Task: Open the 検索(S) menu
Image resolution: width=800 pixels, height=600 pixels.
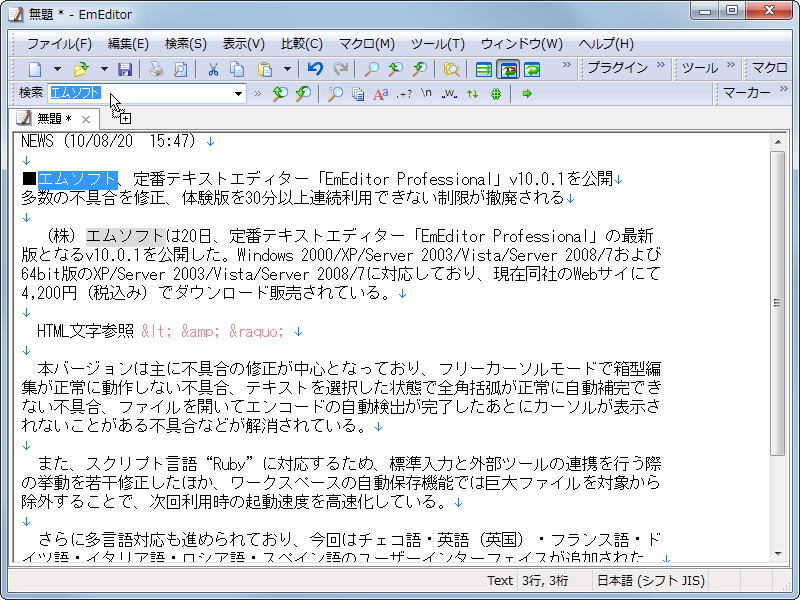Action: click(x=184, y=43)
